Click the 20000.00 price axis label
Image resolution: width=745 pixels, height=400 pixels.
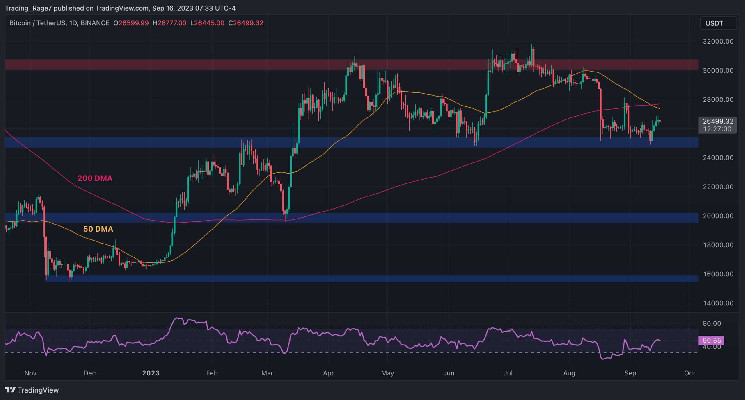pos(717,216)
